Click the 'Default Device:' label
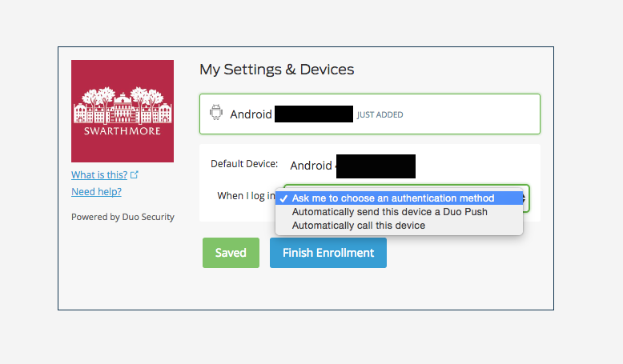Screen dimensions: 623x364 [244, 163]
